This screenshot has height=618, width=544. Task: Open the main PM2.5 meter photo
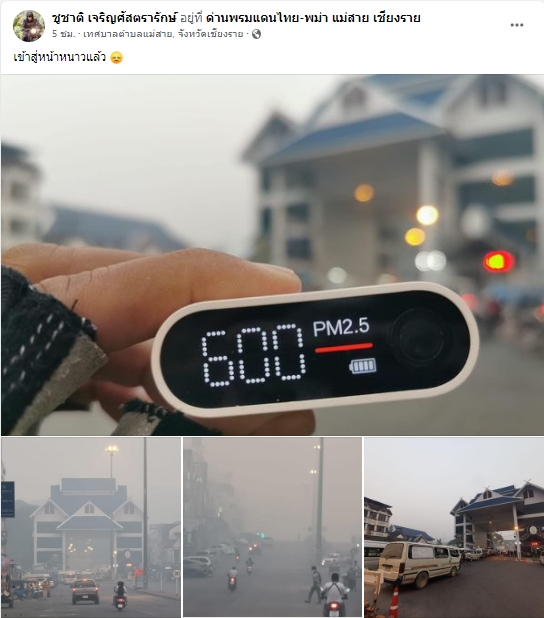(272, 255)
